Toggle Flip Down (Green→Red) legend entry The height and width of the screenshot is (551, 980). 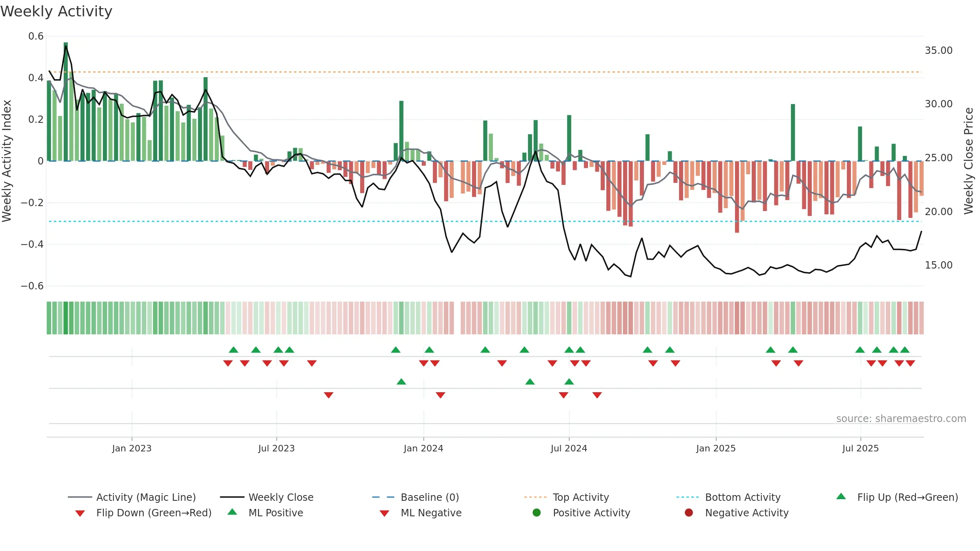(x=143, y=513)
